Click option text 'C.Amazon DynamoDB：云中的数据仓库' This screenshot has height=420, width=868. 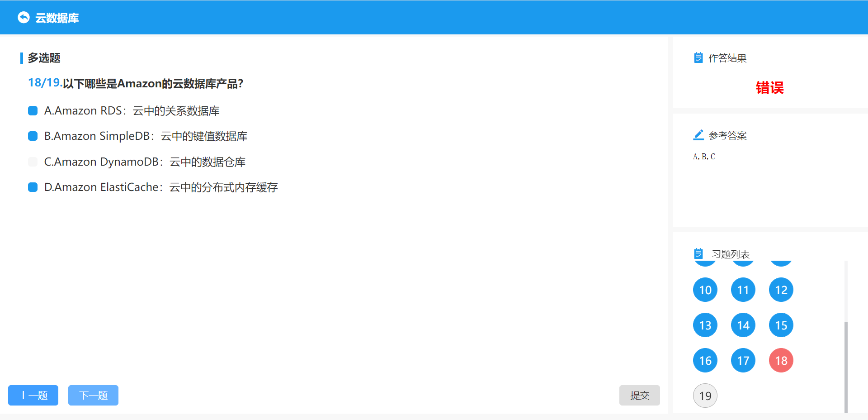145,162
